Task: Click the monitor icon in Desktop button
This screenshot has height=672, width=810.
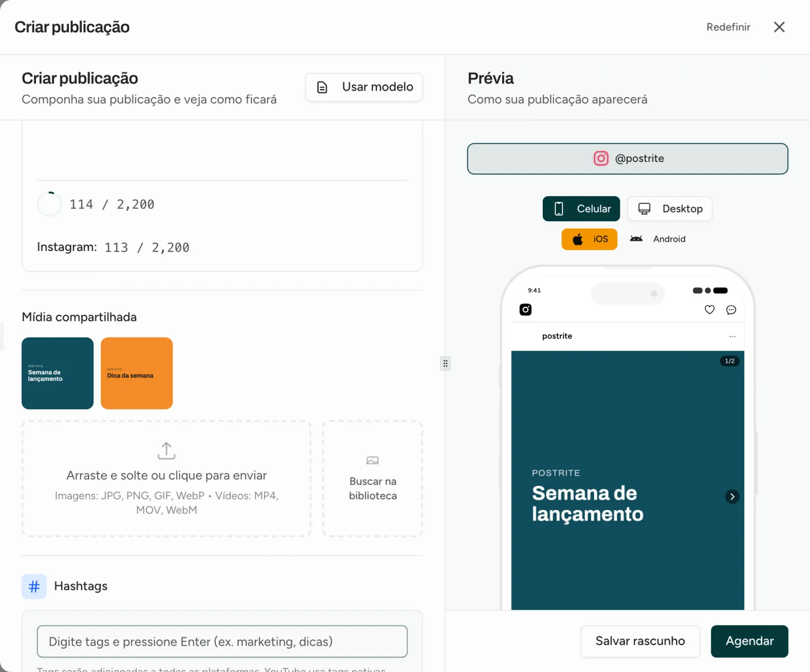Action: (x=644, y=208)
